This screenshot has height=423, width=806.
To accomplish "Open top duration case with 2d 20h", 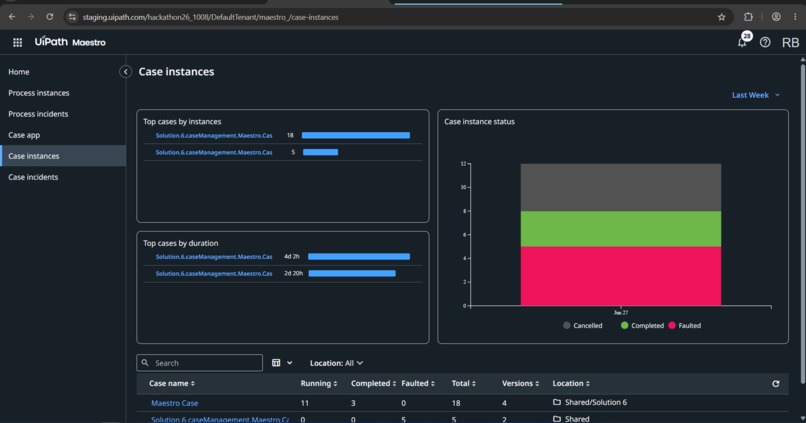I will coord(214,273).
